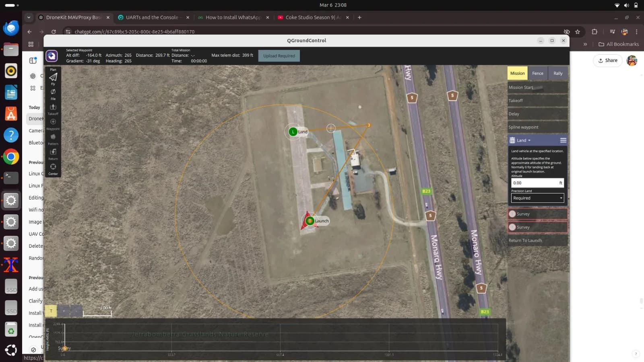Open Trash from the dock
The height and width of the screenshot is (362, 644).
pos(11,329)
